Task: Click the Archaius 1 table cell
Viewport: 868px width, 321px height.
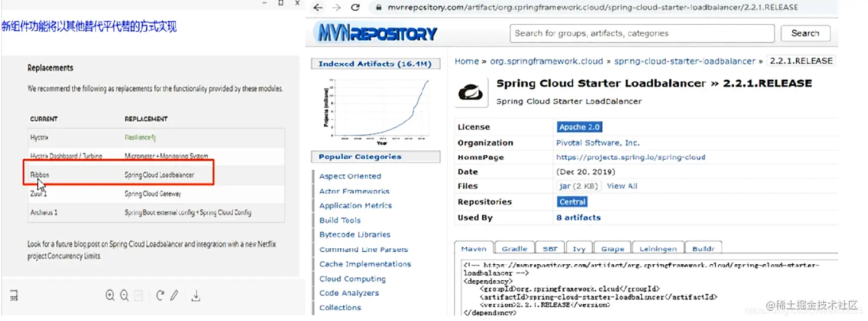Action: (x=44, y=213)
